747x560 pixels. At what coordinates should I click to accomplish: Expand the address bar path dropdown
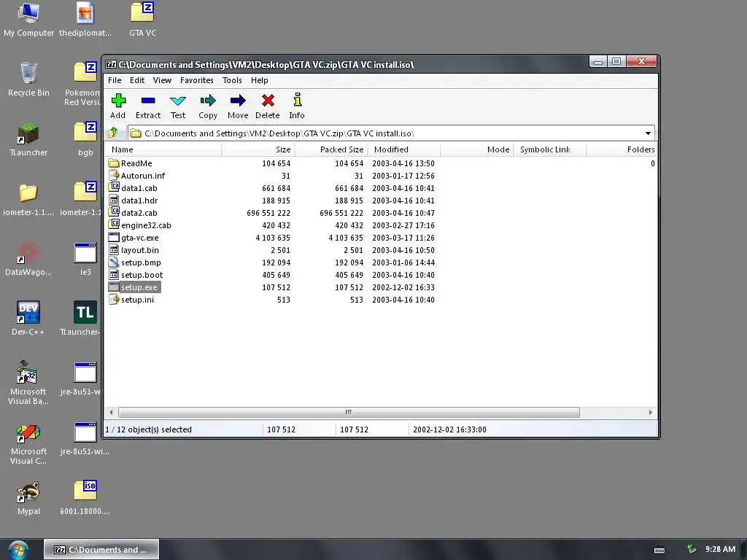pos(648,133)
